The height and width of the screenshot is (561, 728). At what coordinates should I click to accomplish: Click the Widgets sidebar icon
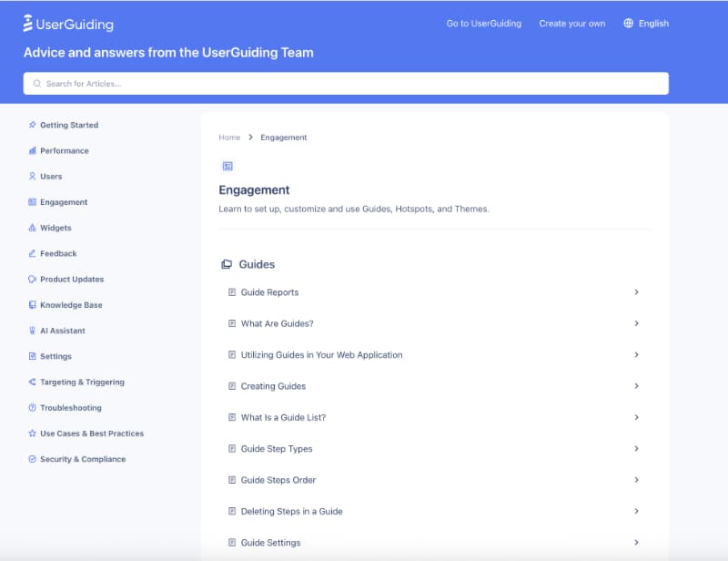pos(32,228)
